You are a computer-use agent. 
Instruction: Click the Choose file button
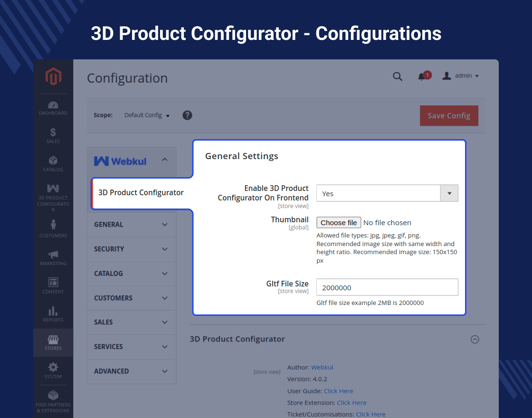339,223
